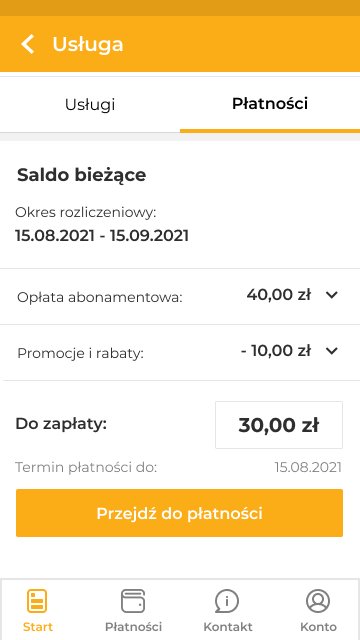Tap the 30,00 zł amount box

pyautogui.click(x=279, y=425)
